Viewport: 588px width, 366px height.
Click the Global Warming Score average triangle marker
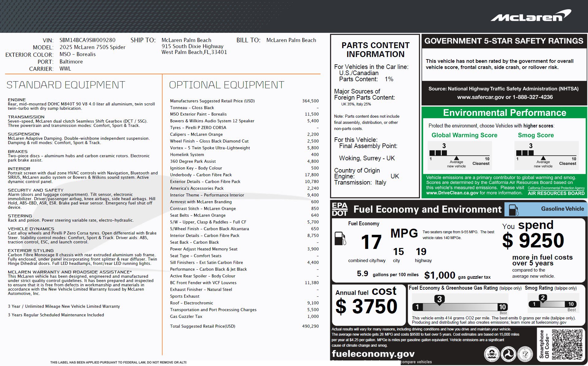[x=456, y=158]
